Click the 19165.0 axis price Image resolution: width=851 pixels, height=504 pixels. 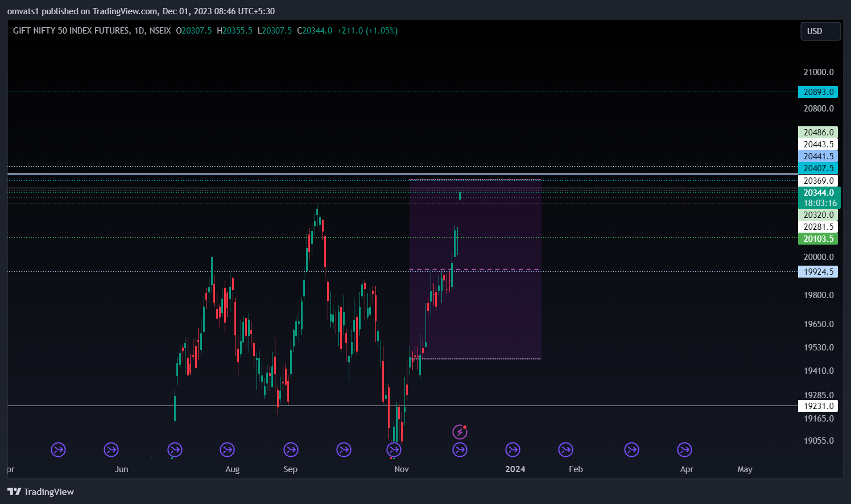819,418
